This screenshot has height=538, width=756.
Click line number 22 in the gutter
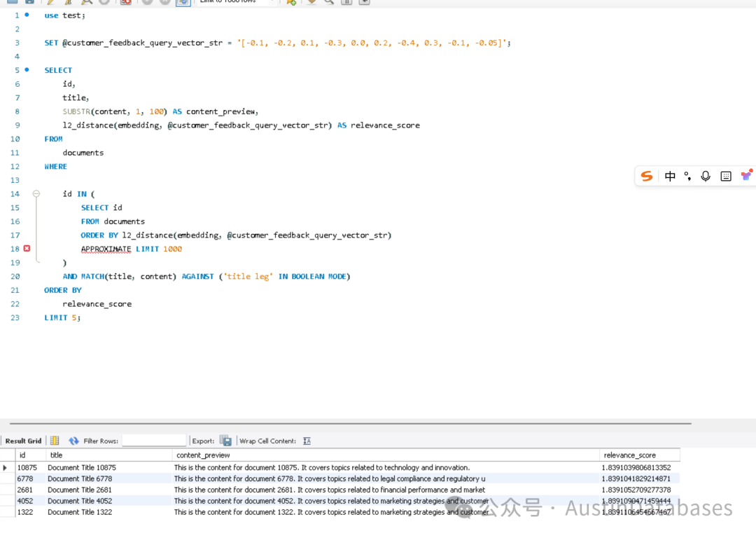click(15, 304)
